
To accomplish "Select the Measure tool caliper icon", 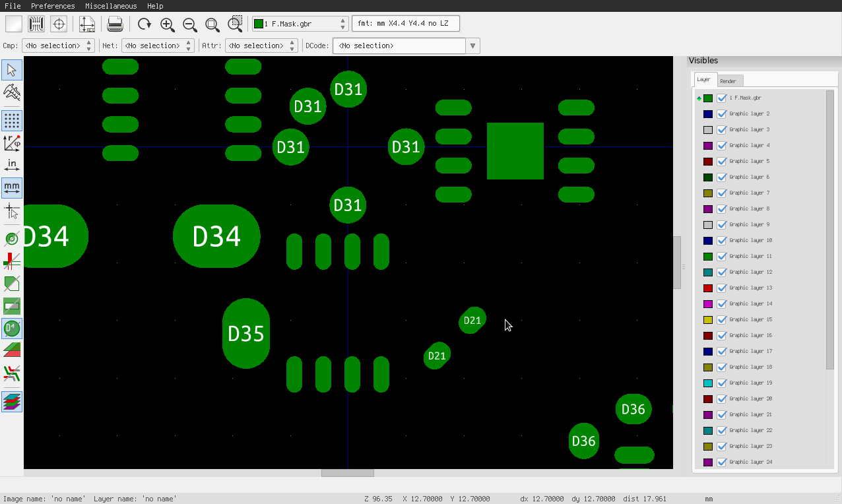I will [12, 92].
